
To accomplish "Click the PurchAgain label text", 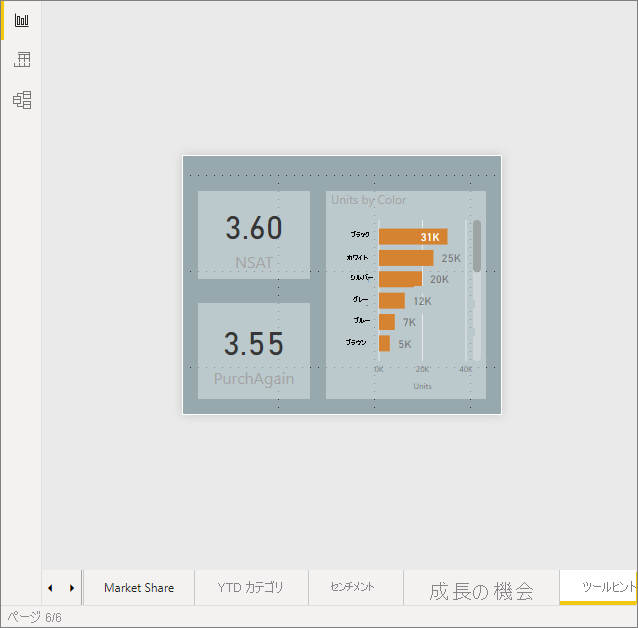I will coord(254,379).
